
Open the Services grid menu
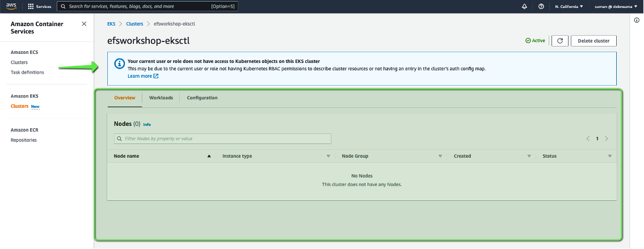tap(39, 7)
